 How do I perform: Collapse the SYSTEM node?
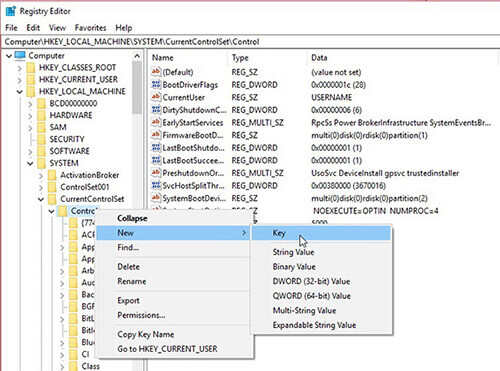(x=30, y=164)
